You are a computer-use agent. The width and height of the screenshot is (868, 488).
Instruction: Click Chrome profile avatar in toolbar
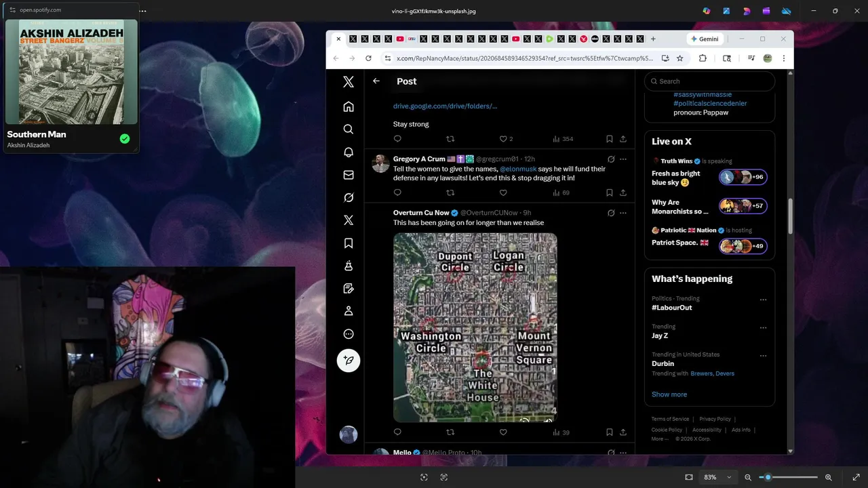(x=768, y=58)
